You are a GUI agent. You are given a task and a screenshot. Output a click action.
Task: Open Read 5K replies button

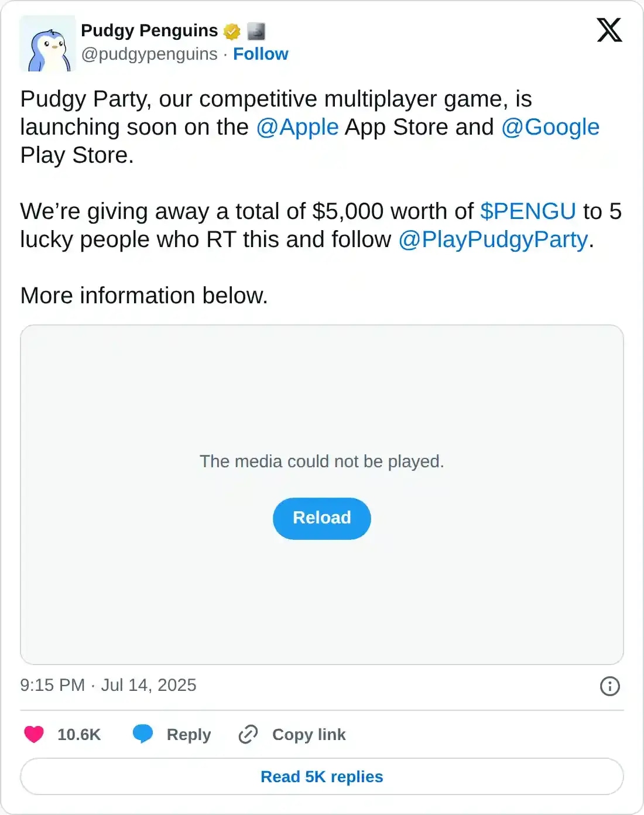tap(322, 776)
